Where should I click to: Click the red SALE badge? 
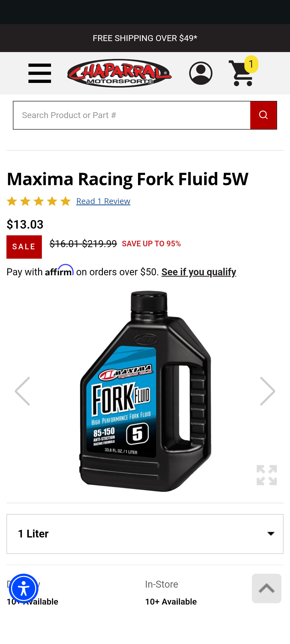click(x=24, y=247)
